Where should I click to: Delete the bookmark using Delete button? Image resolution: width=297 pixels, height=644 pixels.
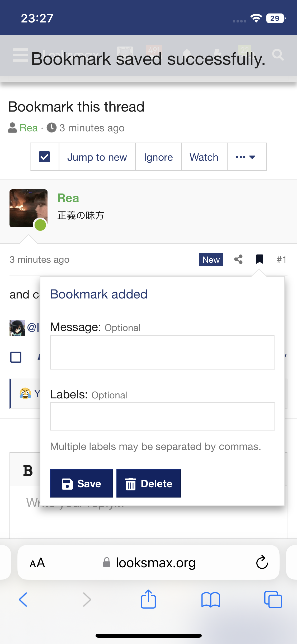(149, 483)
